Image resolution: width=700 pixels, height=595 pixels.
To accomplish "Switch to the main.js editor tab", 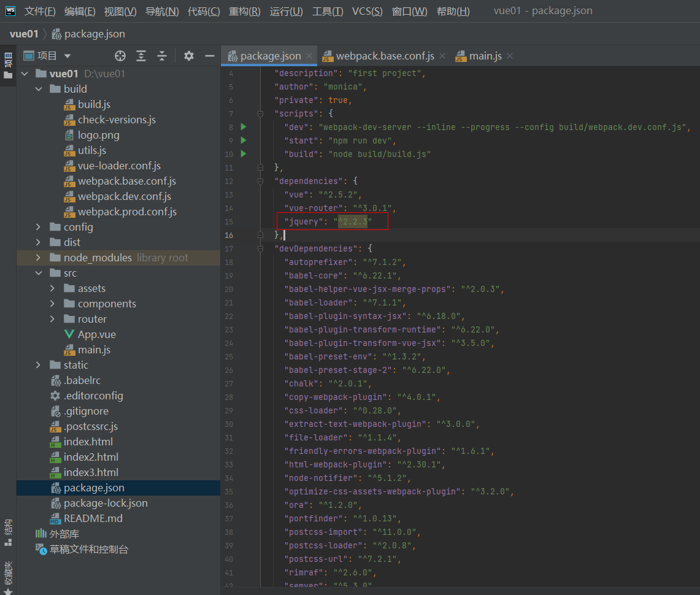I will [485, 56].
